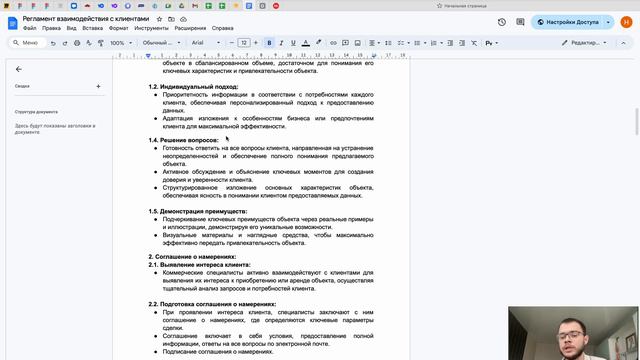Toggle bold formatting
Viewport: 640px width, 360px height.
[269, 43]
